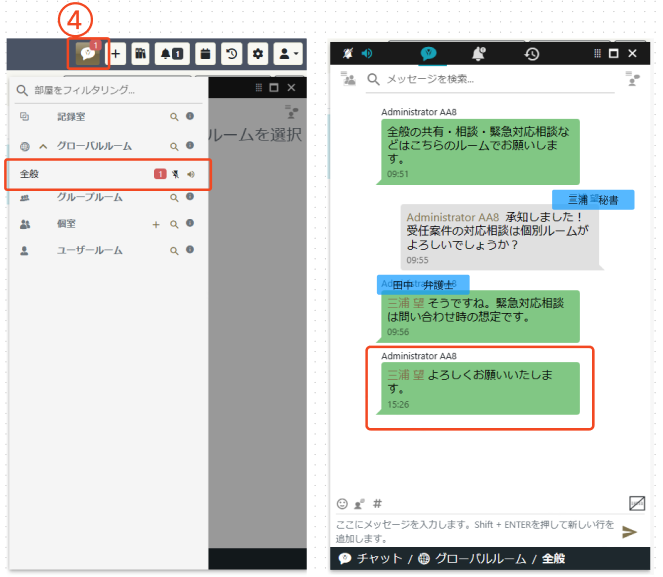
Task: Click the ユーザールーム entry
Action: point(88,251)
